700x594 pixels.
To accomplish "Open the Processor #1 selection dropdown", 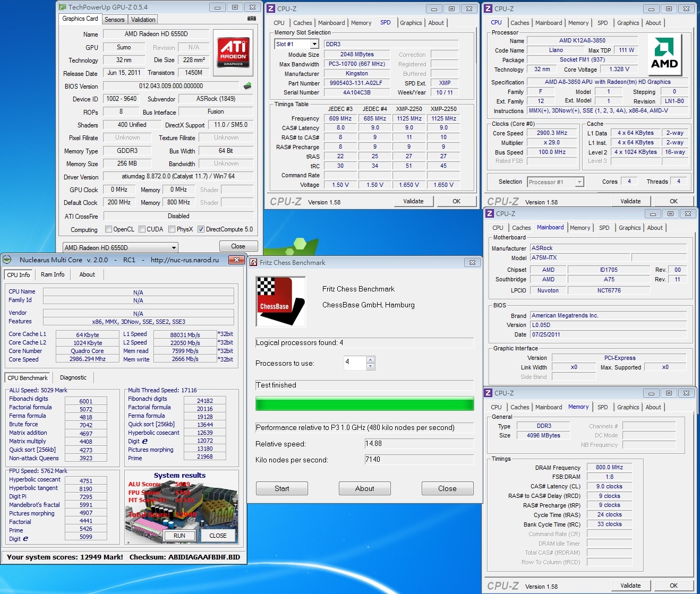I will coord(579,182).
